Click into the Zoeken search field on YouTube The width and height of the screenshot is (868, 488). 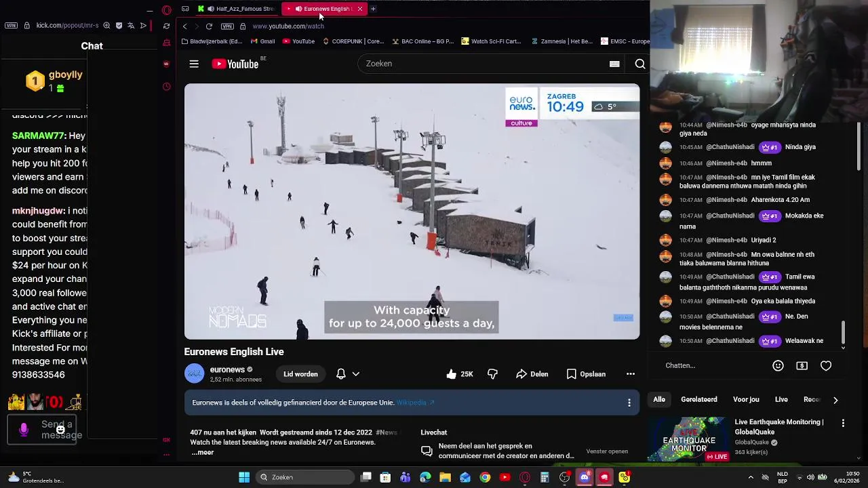(481, 64)
